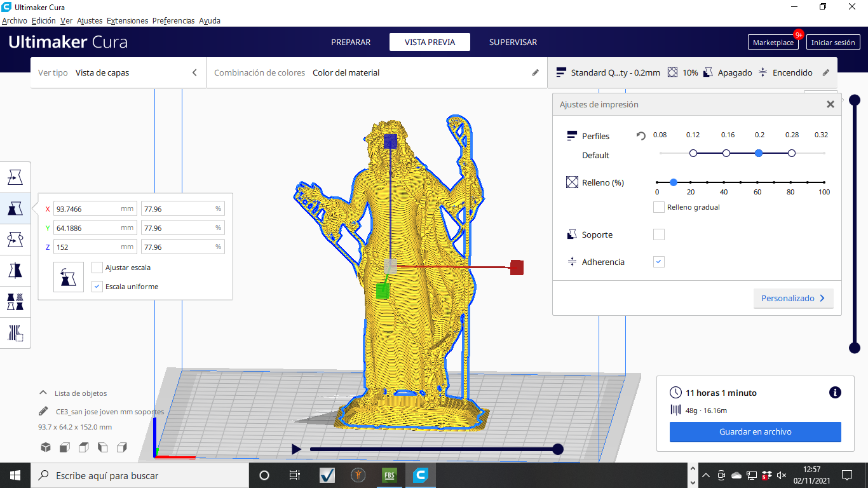Open the Edición menu
868x488 pixels.
point(44,20)
